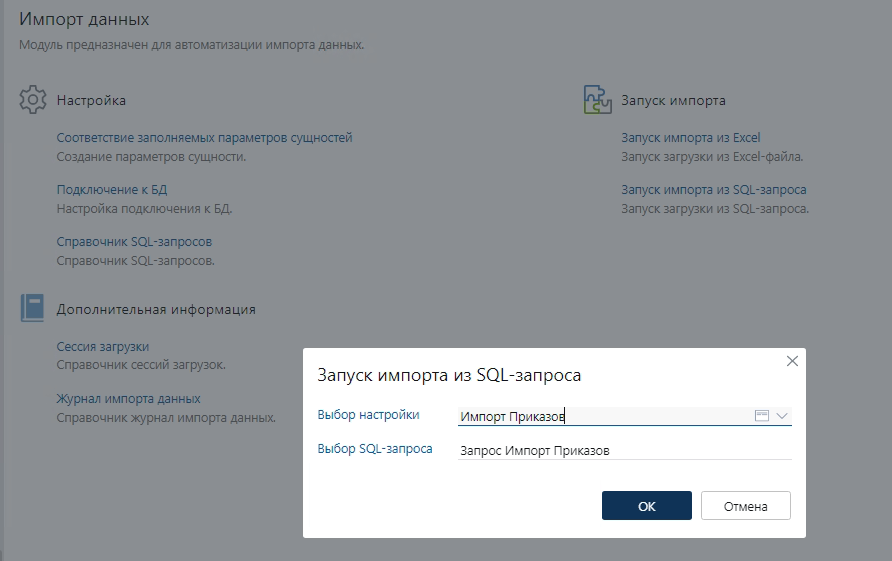Screen dimensions: 892x561
Task: Open the Журнал импорта данных link
Action: pos(128,399)
